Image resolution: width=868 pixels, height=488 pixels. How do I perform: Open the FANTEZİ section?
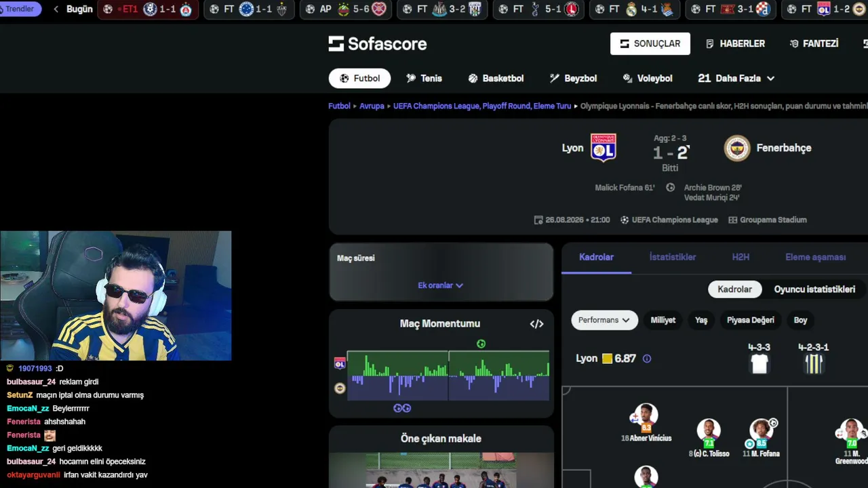coord(814,43)
